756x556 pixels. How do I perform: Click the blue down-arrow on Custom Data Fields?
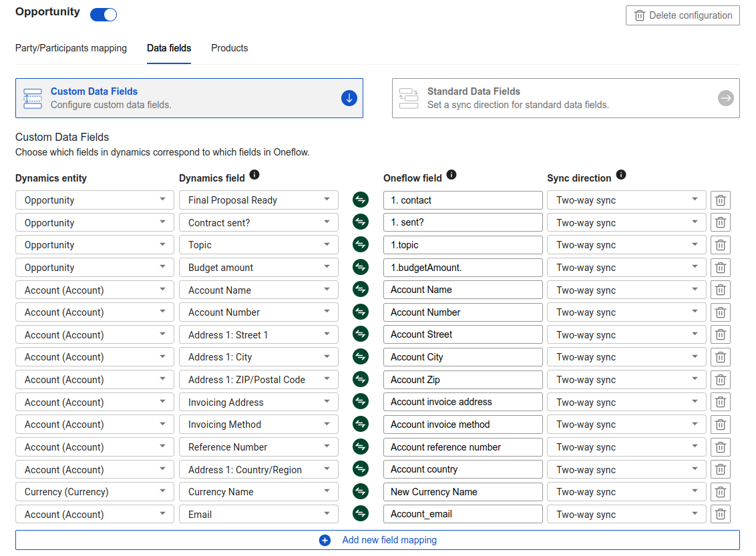coord(349,98)
